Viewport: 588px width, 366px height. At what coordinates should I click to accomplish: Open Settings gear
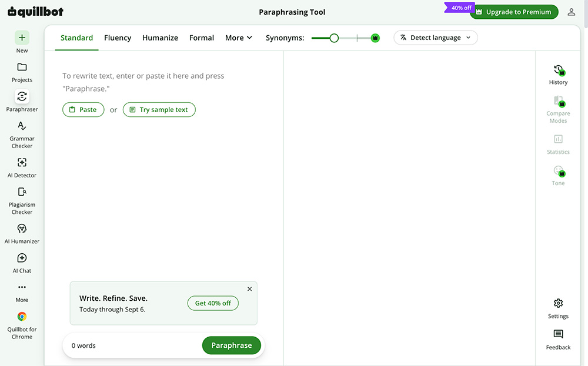click(x=558, y=303)
